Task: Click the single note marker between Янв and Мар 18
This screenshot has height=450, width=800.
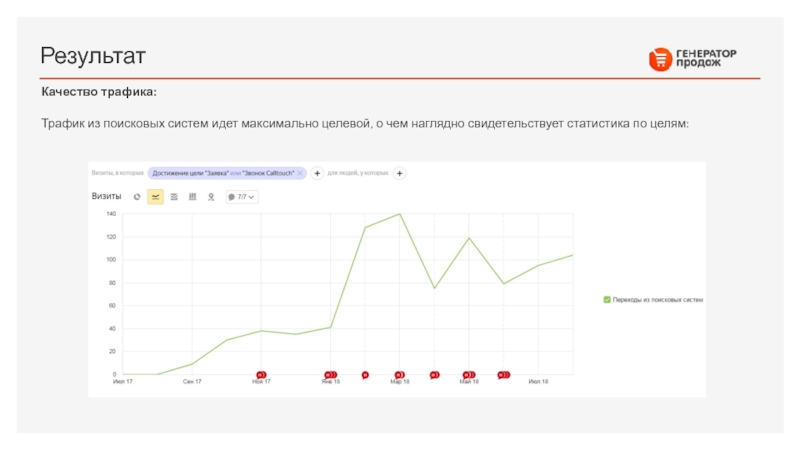Action: [x=365, y=375]
